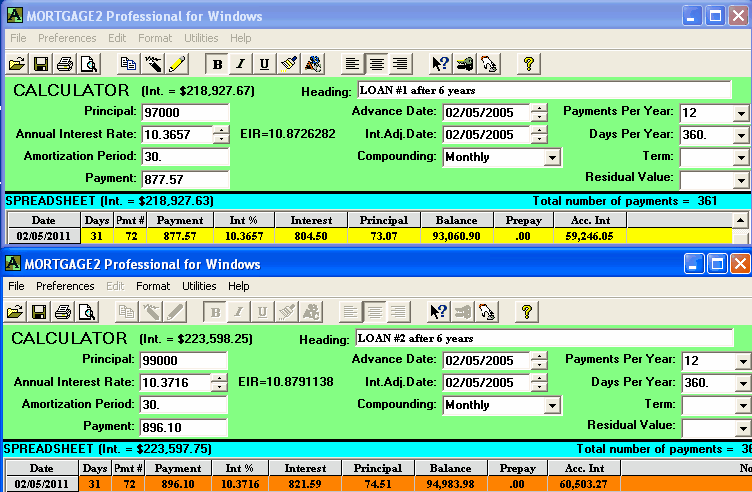Click the Print icon in Loan #2 window

pyautogui.click(x=65, y=311)
